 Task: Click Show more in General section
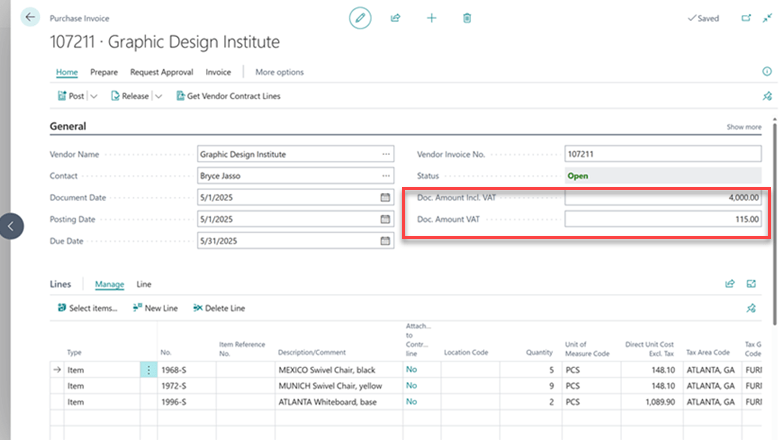click(x=743, y=127)
